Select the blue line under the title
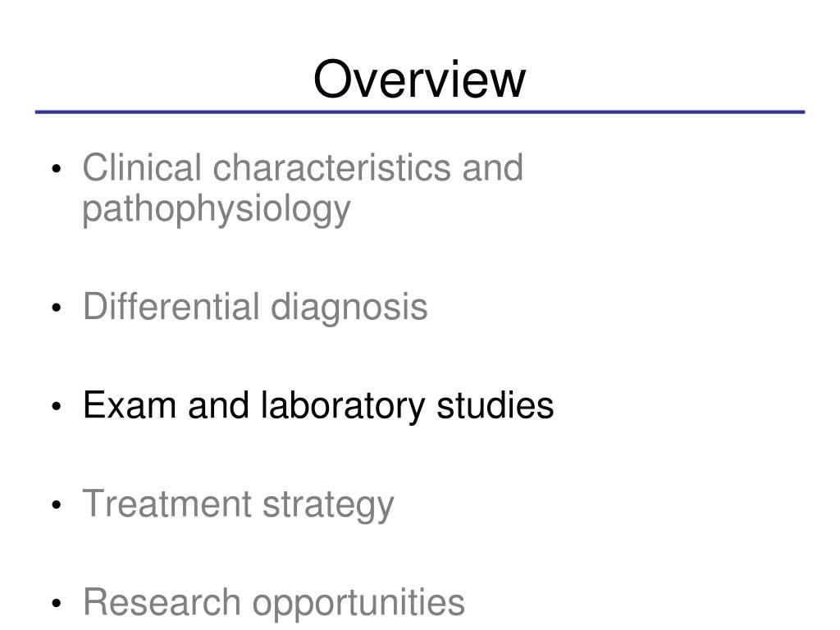 419,112
